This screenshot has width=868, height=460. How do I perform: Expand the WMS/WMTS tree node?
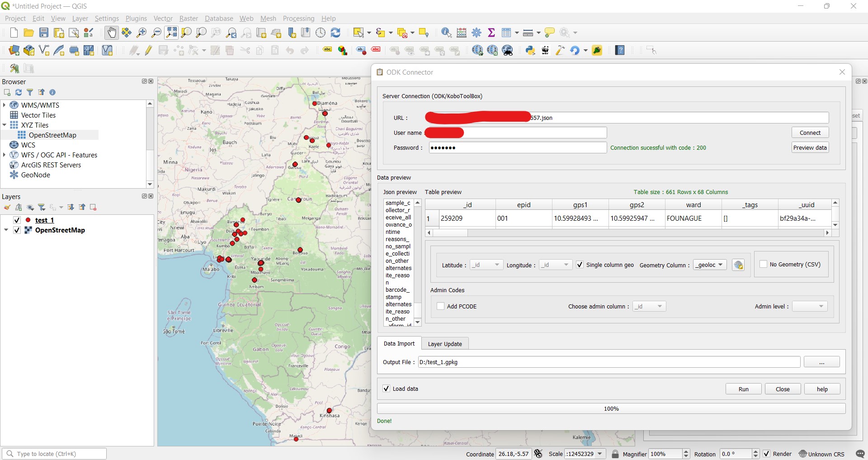pos(5,105)
